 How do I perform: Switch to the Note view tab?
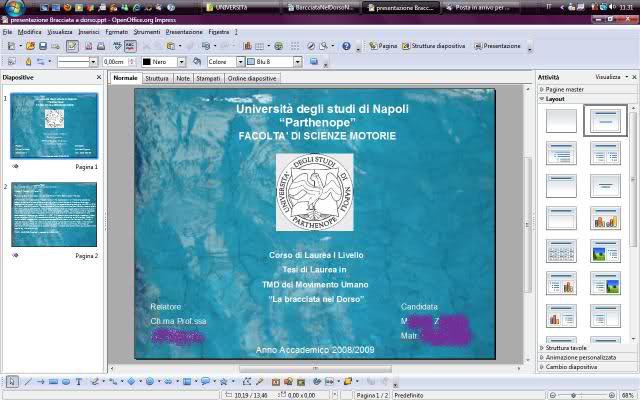[183, 78]
